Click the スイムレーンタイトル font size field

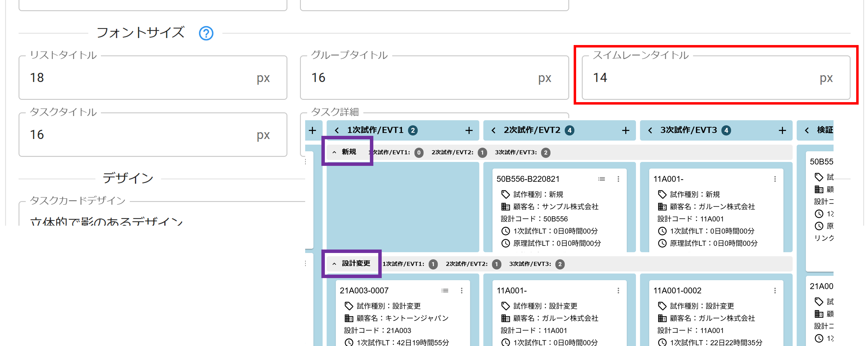tap(716, 78)
